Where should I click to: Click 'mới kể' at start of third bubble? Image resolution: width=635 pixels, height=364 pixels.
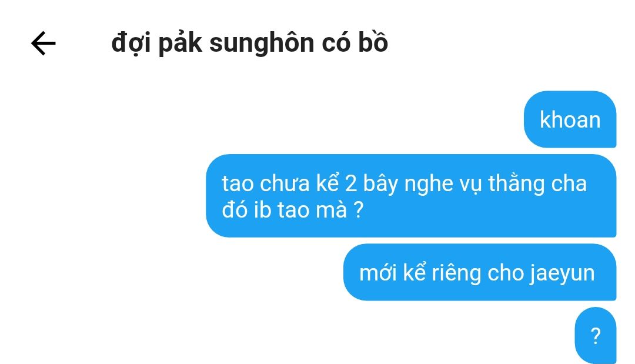(392, 272)
